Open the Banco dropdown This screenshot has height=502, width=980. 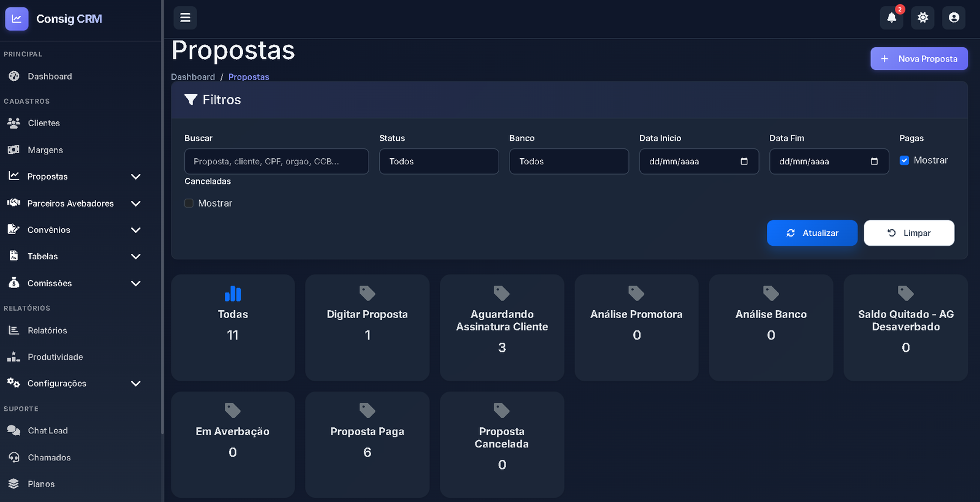pyautogui.click(x=569, y=161)
